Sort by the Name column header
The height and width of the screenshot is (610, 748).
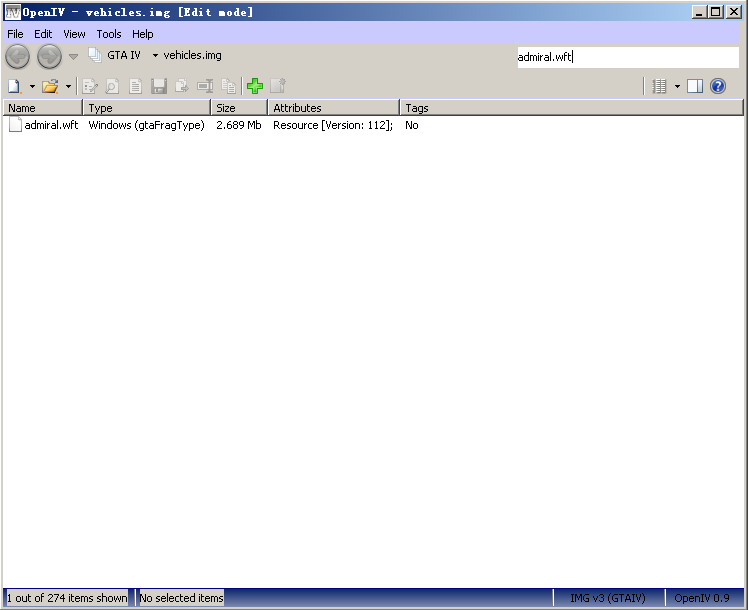[43, 108]
